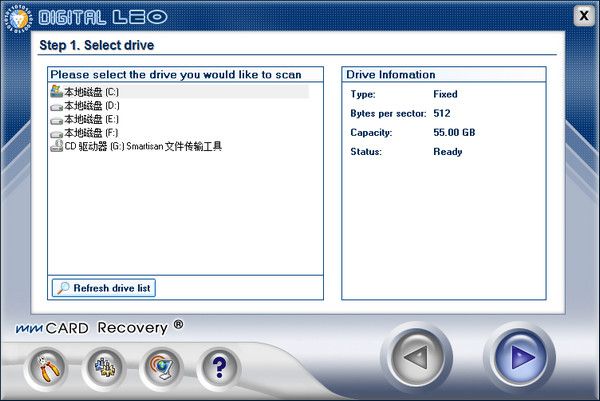This screenshot has width=600, height=401.
Task: Proceed with the blue next arrow button
Action: click(520, 358)
